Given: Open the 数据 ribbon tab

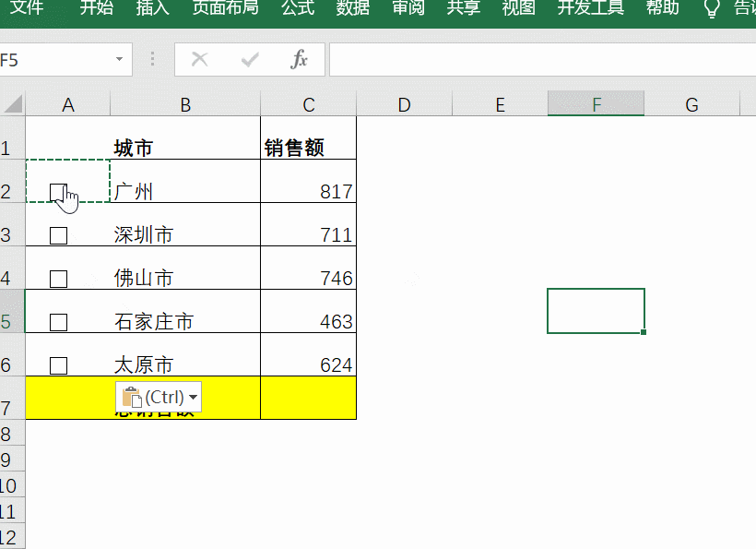Looking at the screenshot, I should pos(353,7).
